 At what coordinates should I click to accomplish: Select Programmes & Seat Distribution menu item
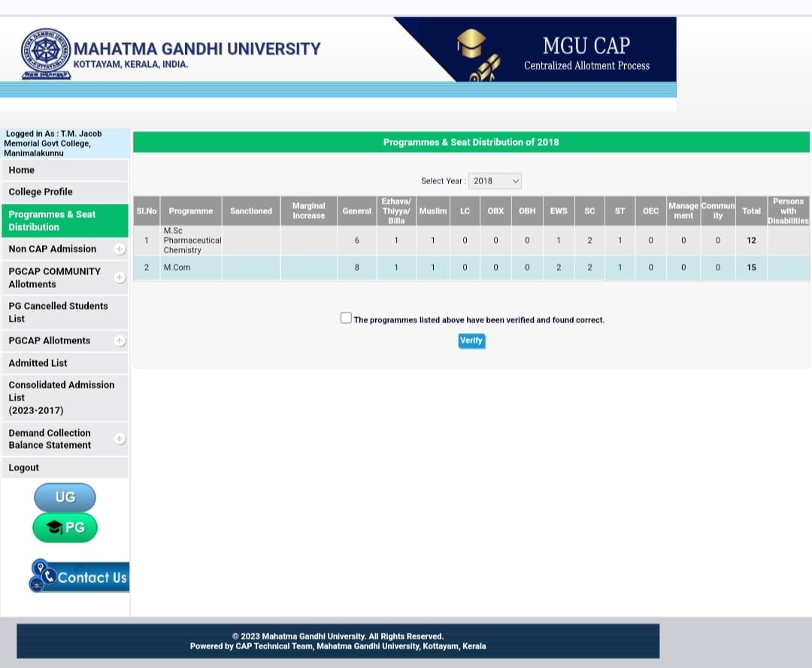65,221
